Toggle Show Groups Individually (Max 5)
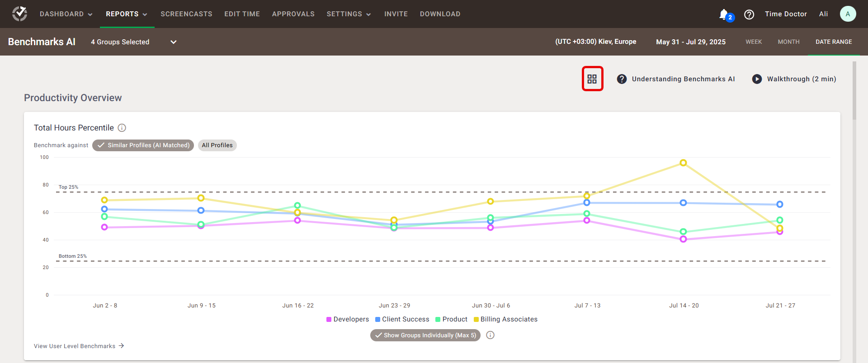868x363 pixels. [425, 335]
